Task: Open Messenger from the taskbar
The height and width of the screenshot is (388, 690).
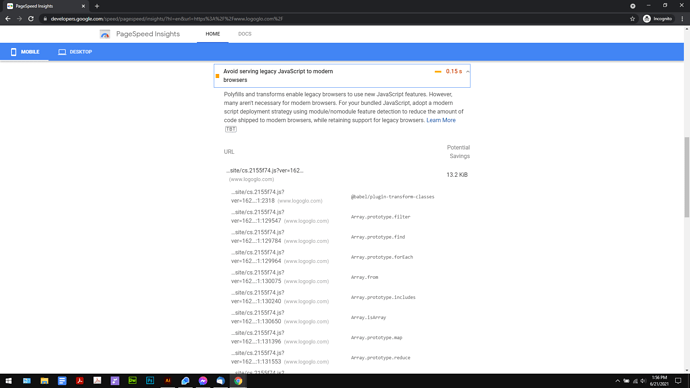Action: click(203, 381)
